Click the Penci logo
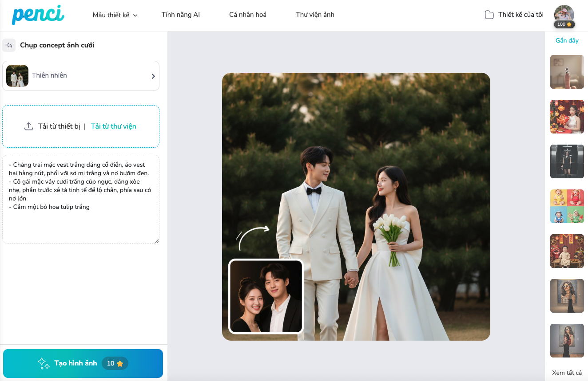This screenshot has height=381, width=588. point(38,15)
